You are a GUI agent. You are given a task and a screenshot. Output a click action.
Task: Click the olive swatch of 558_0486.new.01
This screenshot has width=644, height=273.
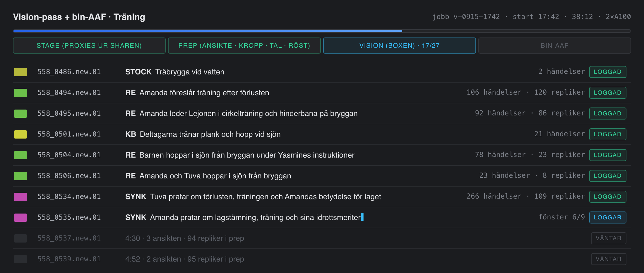(x=20, y=72)
